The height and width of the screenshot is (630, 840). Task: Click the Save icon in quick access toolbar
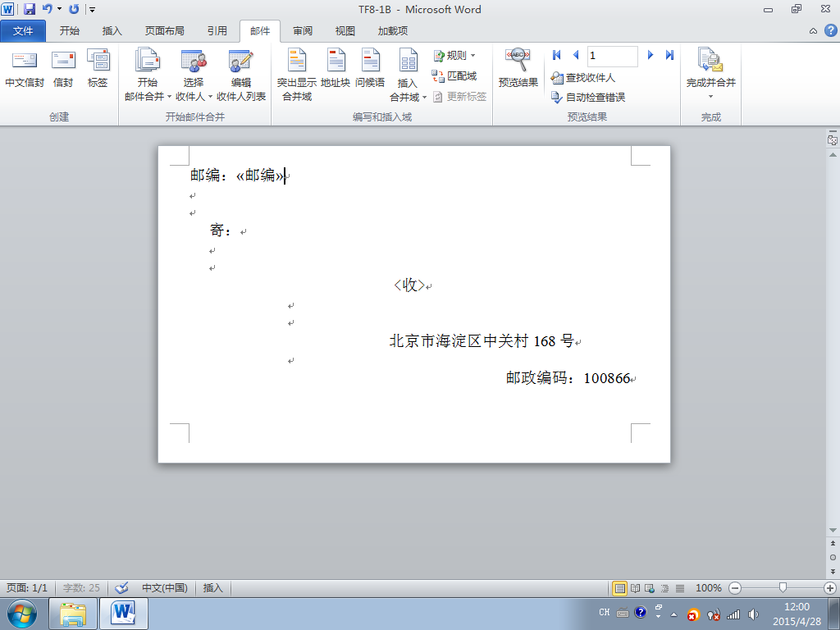30,8
